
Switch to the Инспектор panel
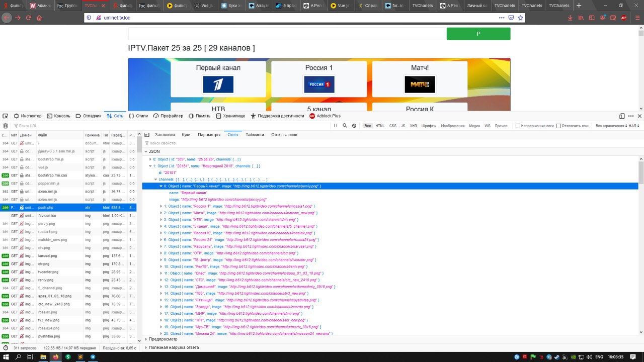tap(28, 116)
